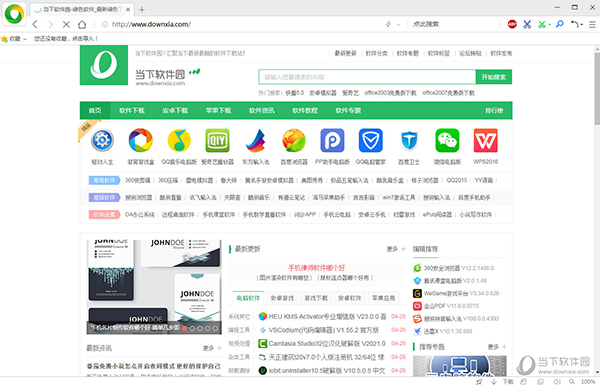Click the status bar sound speaker icon
The width and height of the screenshot is (600, 385).
pyautogui.click(x=557, y=382)
